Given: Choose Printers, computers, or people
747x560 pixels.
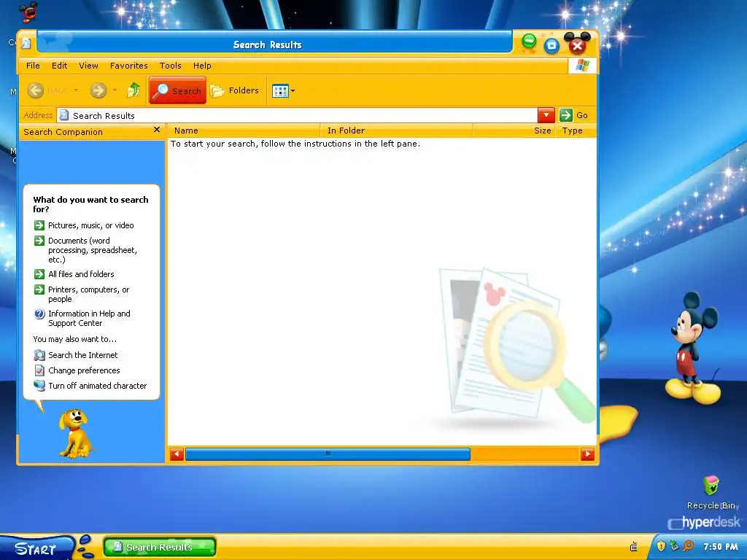Looking at the screenshot, I should [x=88, y=295].
